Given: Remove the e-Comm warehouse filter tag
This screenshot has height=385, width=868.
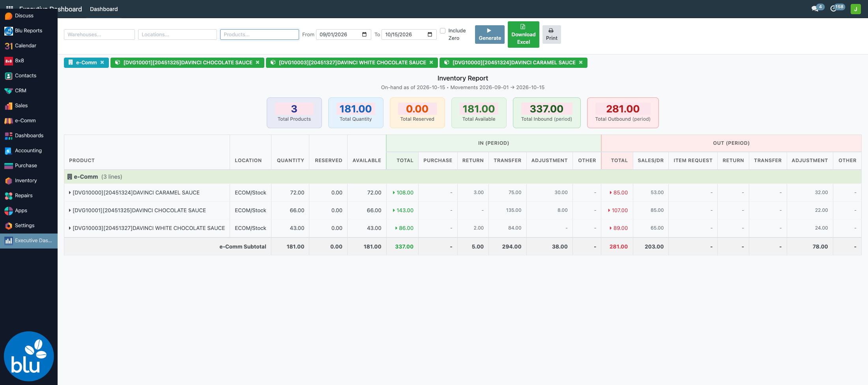Looking at the screenshot, I should click(102, 63).
